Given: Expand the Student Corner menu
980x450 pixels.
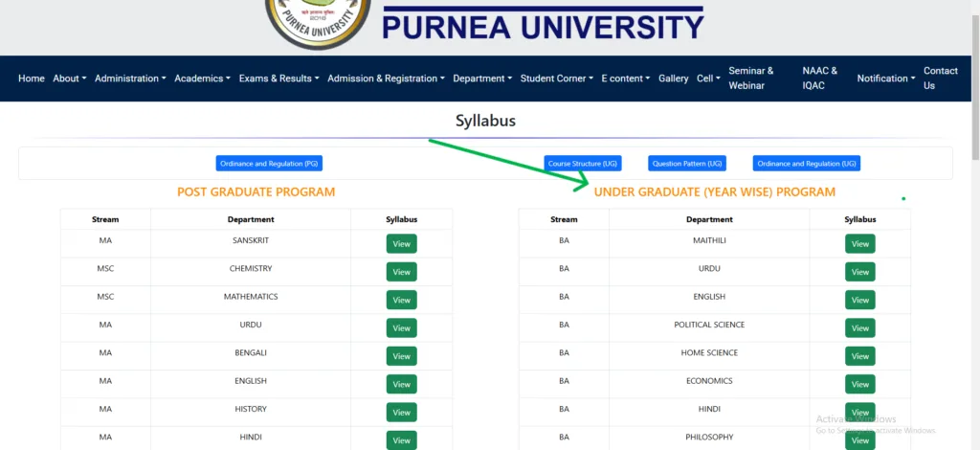Looking at the screenshot, I should pyautogui.click(x=557, y=79).
